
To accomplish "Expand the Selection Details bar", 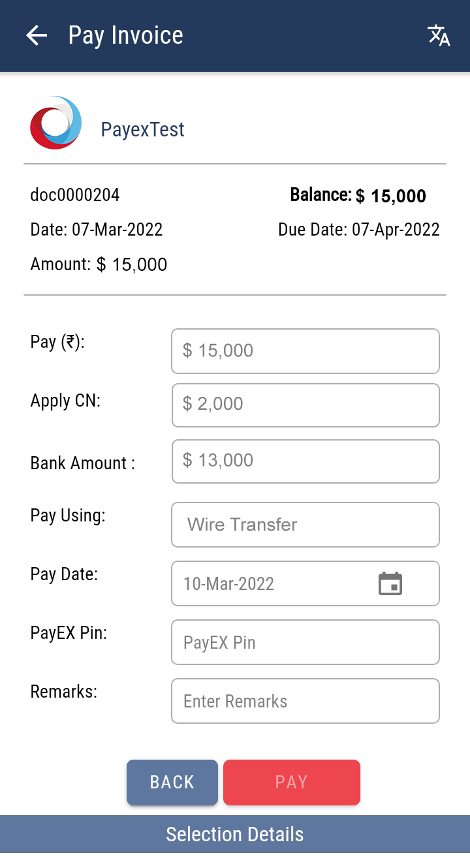I will (x=235, y=834).
